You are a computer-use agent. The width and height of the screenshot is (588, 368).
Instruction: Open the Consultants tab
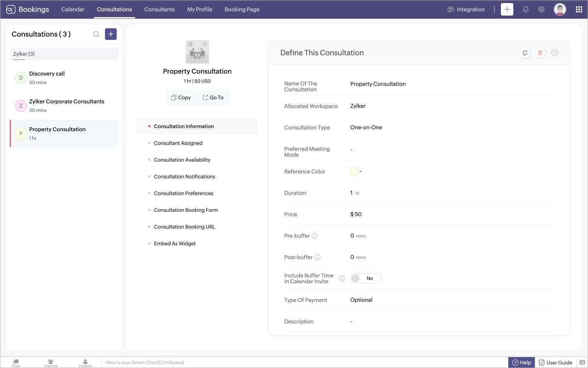click(x=159, y=9)
